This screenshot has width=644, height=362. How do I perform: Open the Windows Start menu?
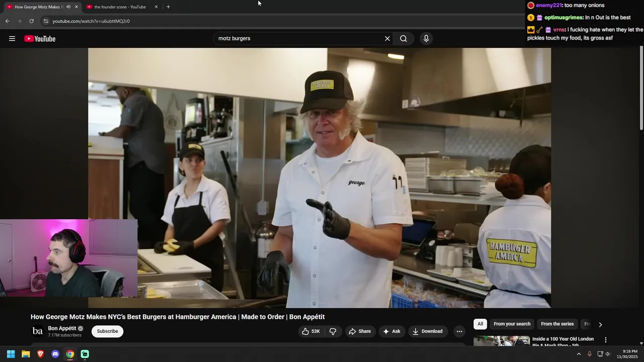tap(11, 354)
